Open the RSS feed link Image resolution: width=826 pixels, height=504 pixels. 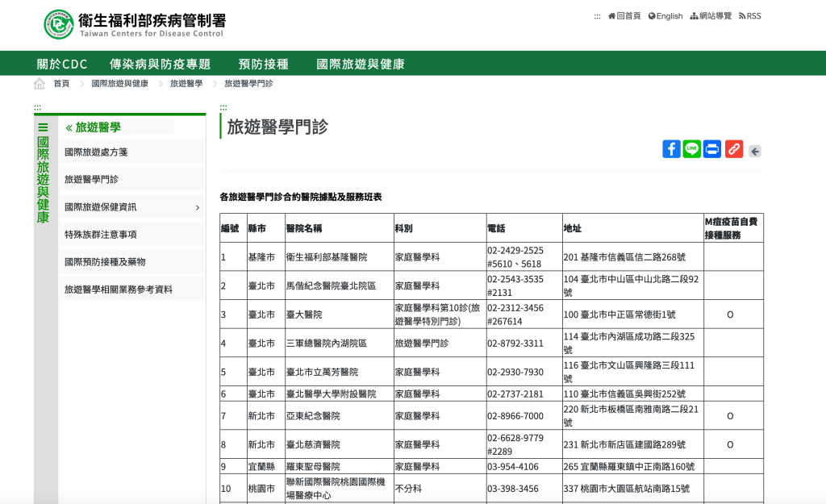(x=750, y=16)
